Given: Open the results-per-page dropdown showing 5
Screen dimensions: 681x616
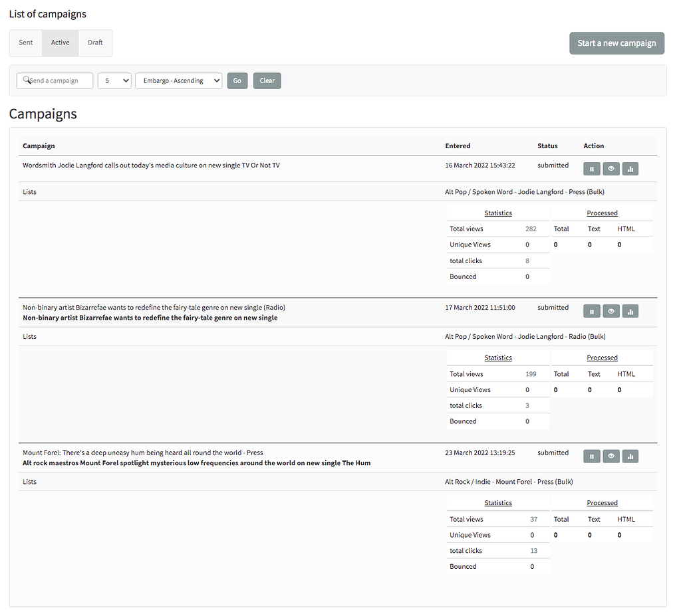Looking at the screenshot, I should click(114, 80).
